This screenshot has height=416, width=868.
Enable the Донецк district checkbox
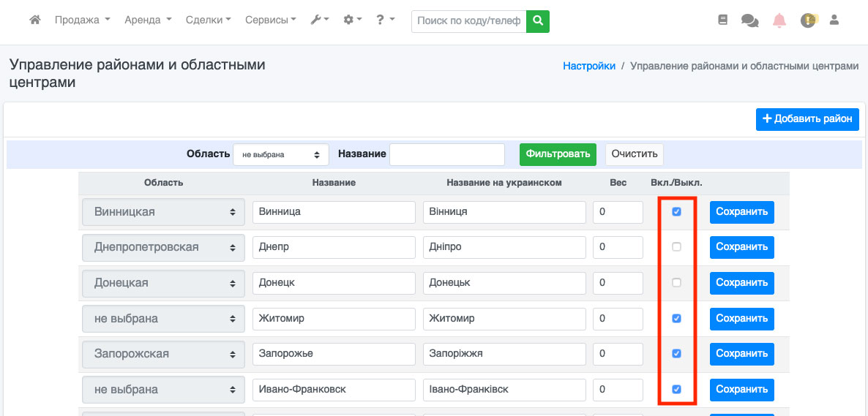676,283
